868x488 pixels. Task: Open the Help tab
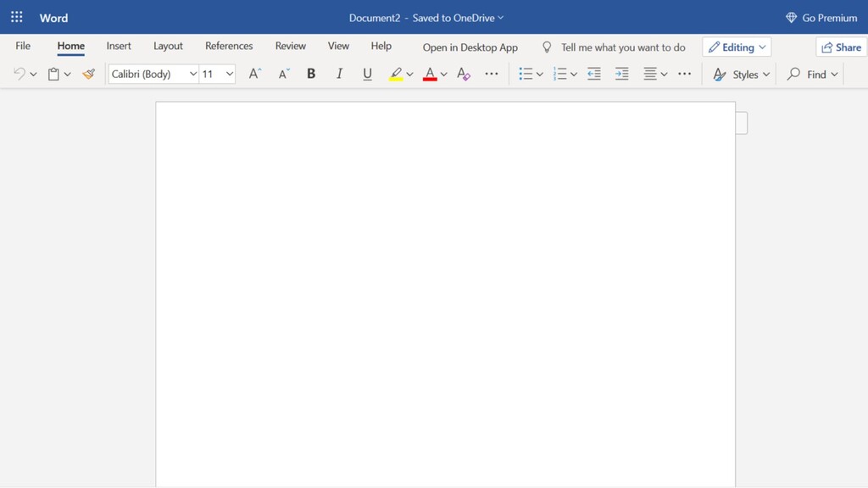pos(381,46)
